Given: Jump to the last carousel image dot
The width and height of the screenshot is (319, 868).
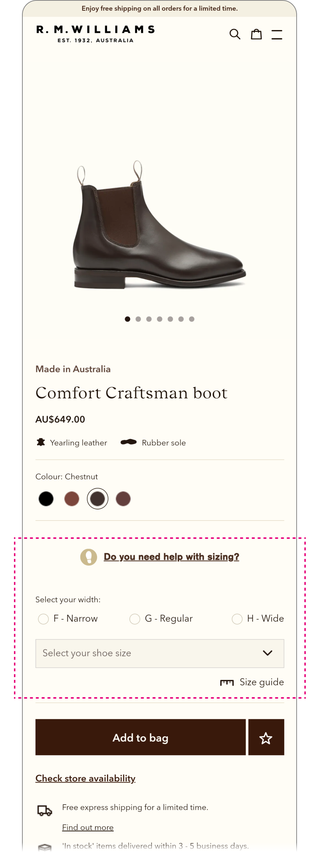Looking at the screenshot, I should [192, 319].
